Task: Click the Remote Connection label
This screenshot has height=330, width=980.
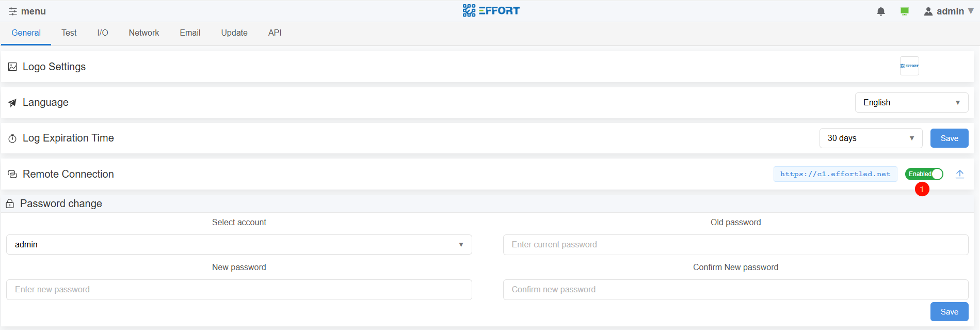Action: (68, 174)
